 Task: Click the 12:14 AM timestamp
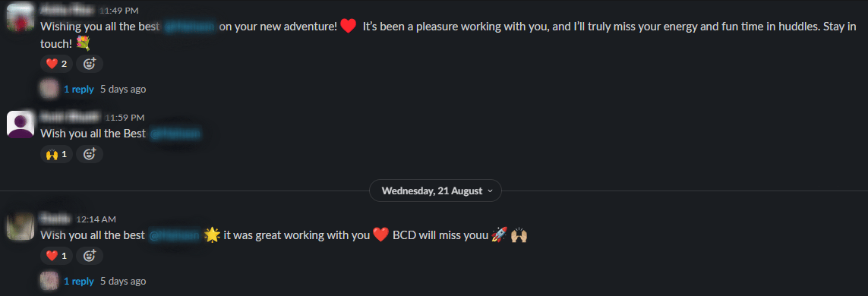(x=96, y=219)
